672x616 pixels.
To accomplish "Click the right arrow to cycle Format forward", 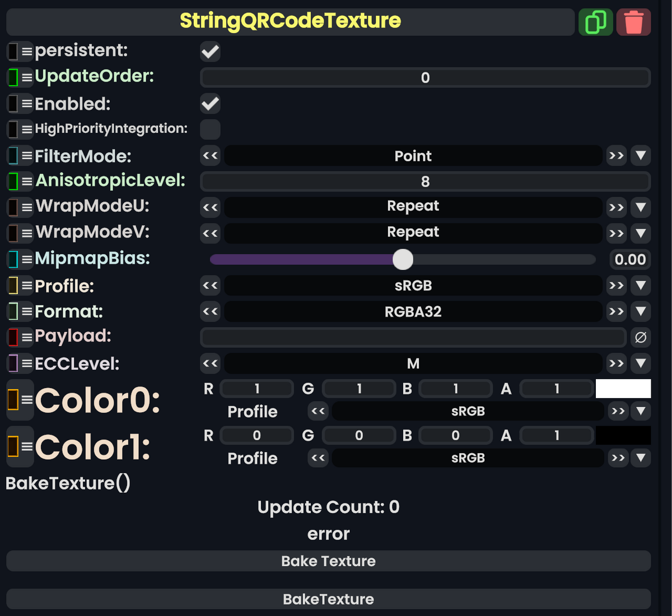I will pos(616,311).
